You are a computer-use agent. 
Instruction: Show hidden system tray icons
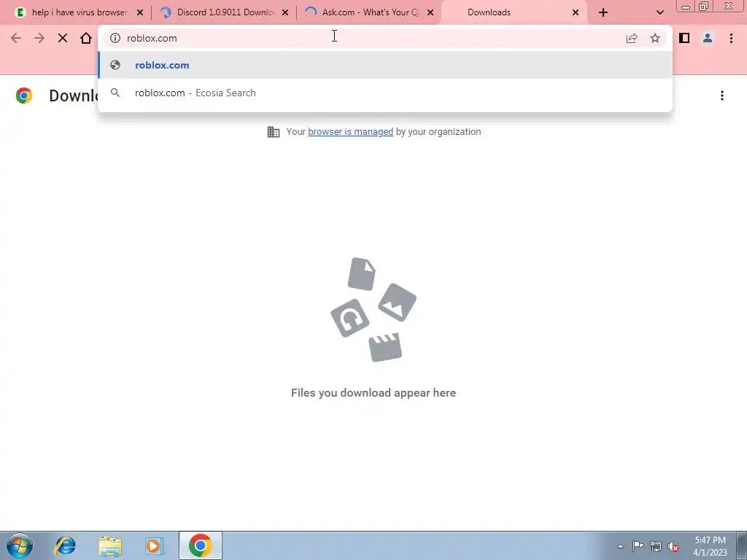[620, 546]
